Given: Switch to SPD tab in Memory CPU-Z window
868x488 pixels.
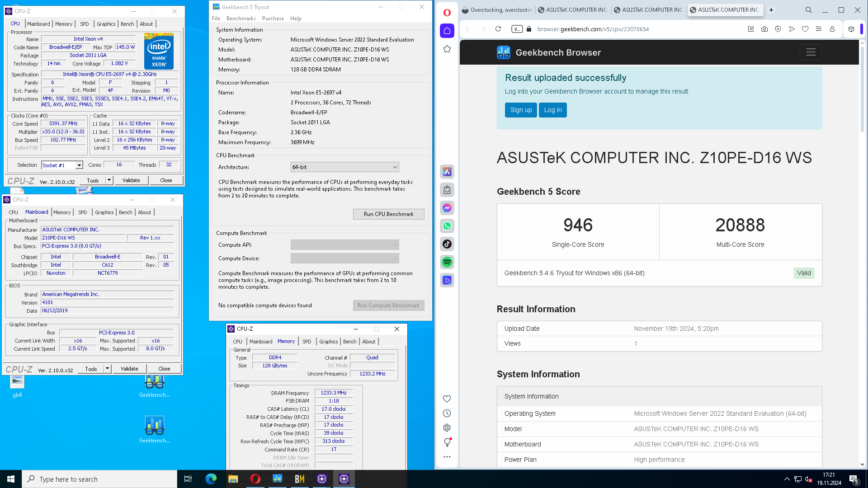Looking at the screenshot, I should [x=307, y=342].
